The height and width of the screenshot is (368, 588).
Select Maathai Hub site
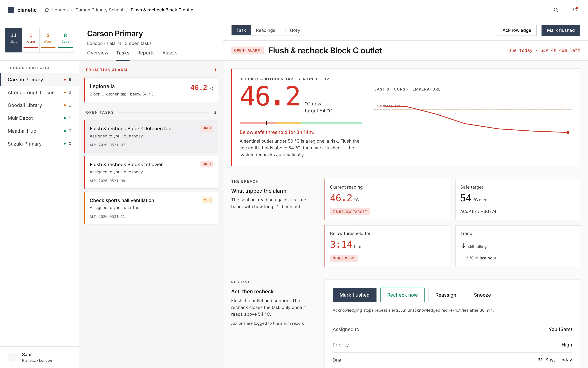pos(40,131)
